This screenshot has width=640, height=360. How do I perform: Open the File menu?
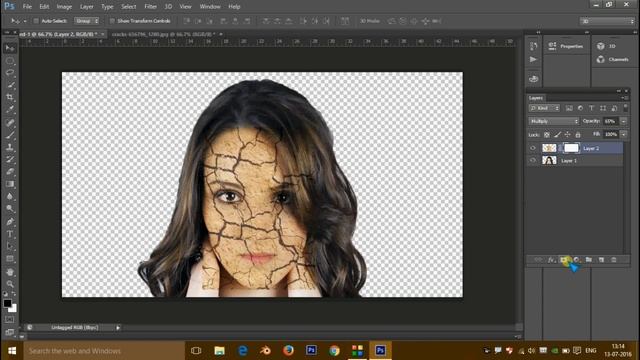pos(27,7)
